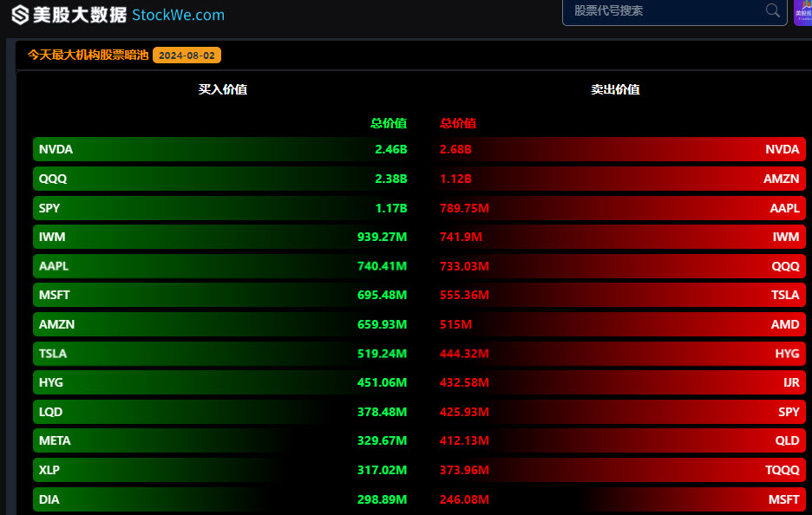Click the 298.89M buy value

pyautogui.click(x=383, y=499)
